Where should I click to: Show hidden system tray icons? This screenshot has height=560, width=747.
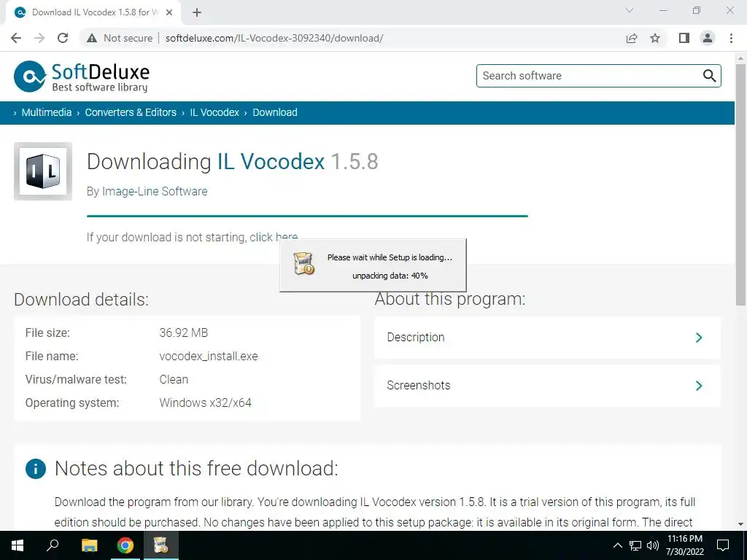coord(617,545)
